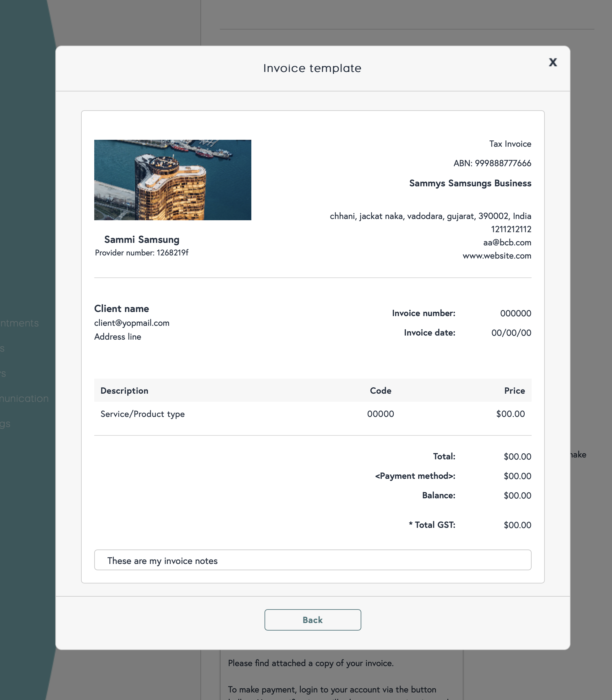Click the invoice notes text field
612x700 pixels.
click(313, 560)
